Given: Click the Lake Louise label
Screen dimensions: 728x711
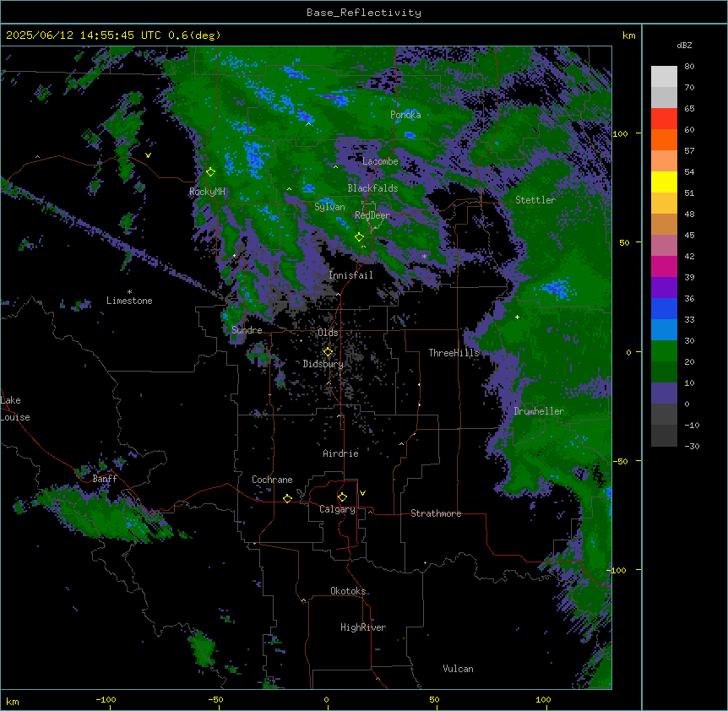Looking at the screenshot, I should point(15,409).
